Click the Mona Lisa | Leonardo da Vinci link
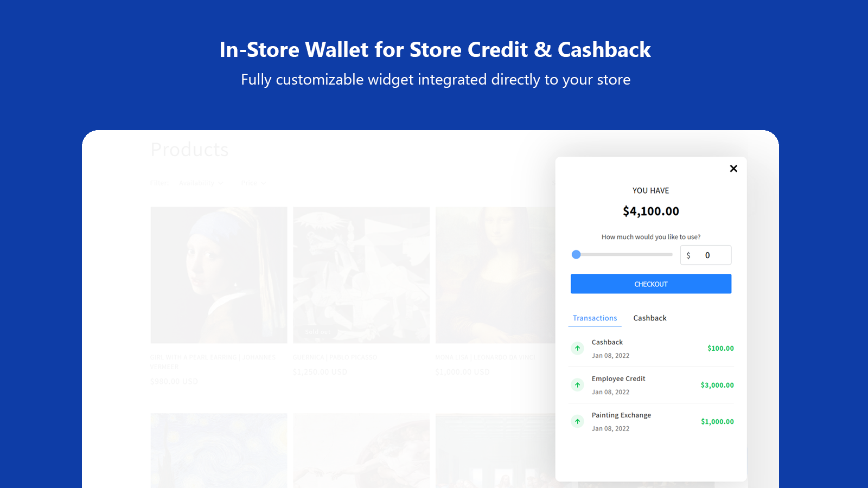 (485, 357)
